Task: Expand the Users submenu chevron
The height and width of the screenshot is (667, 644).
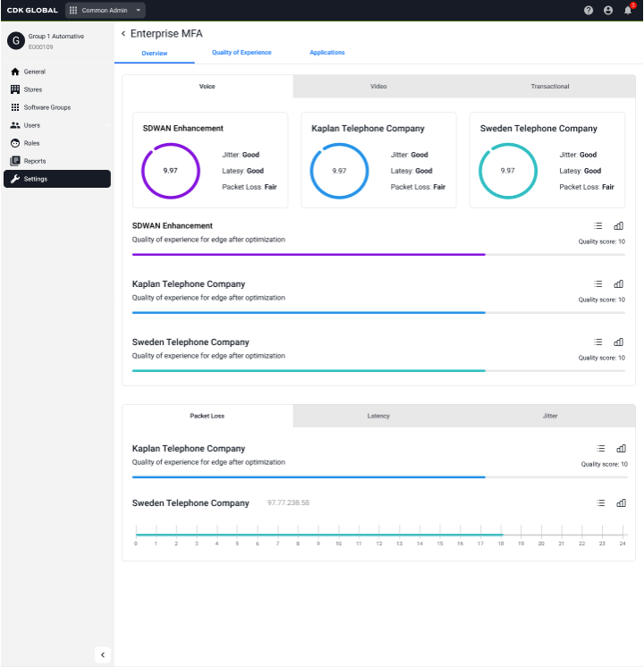Action: pos(106,125)
